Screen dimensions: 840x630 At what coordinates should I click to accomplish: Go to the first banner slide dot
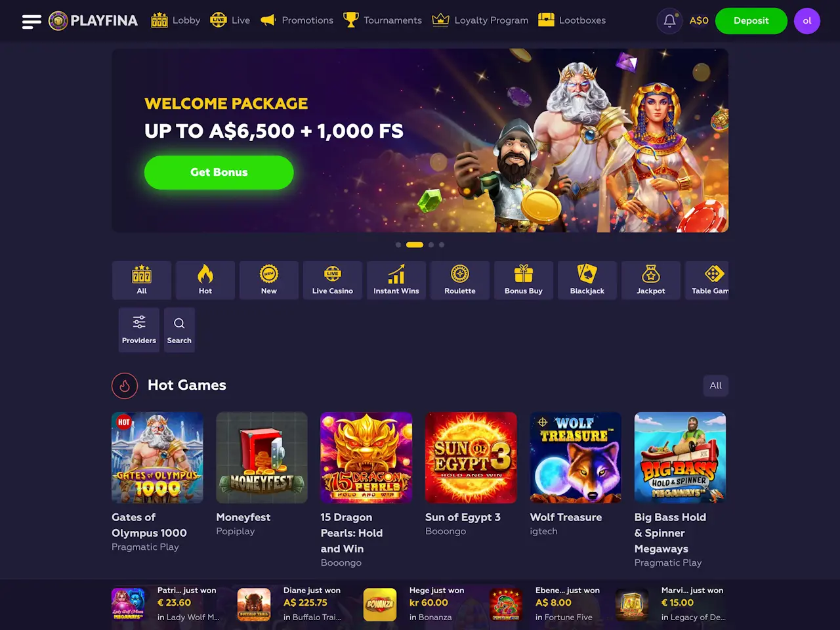pos(398,245)
